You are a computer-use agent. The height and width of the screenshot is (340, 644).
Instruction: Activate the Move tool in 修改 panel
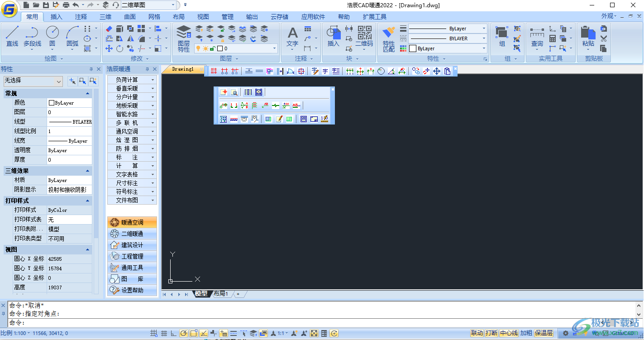click(x=109, y=48)
